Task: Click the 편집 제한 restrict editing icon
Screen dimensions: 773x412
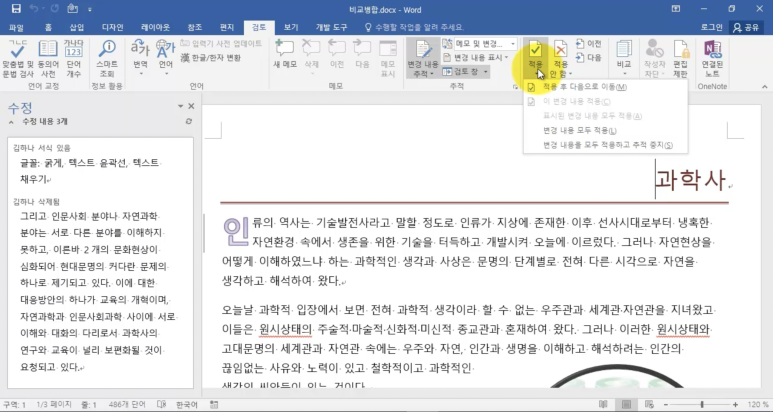Action: (681, 59)
